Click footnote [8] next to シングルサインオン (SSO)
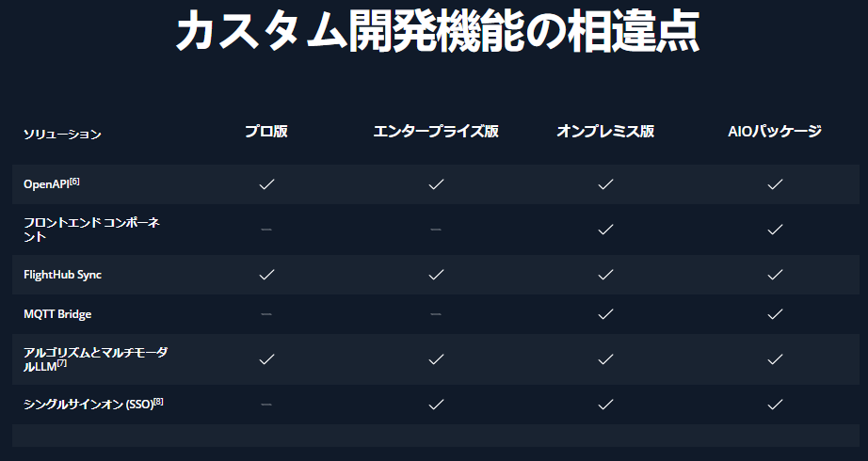The width and height of the screenshot is (868, 461). [158, 402]
